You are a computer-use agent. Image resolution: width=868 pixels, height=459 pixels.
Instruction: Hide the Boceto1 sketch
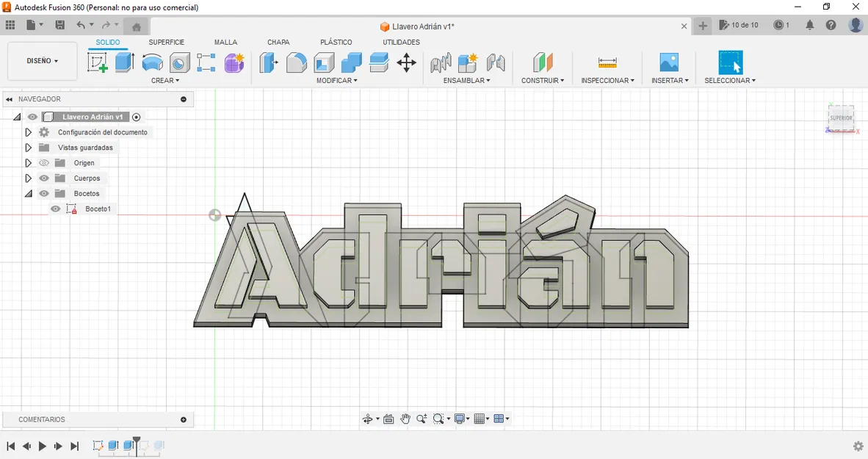(55, 209)
